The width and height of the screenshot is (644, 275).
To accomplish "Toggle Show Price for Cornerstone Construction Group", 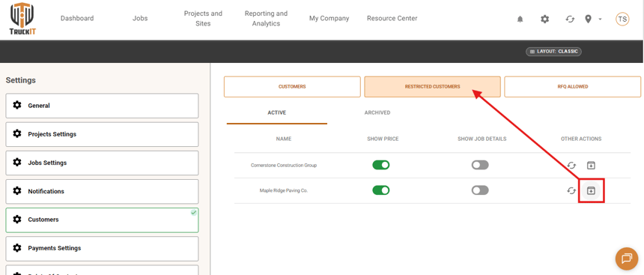I will (x=380, y=165).
